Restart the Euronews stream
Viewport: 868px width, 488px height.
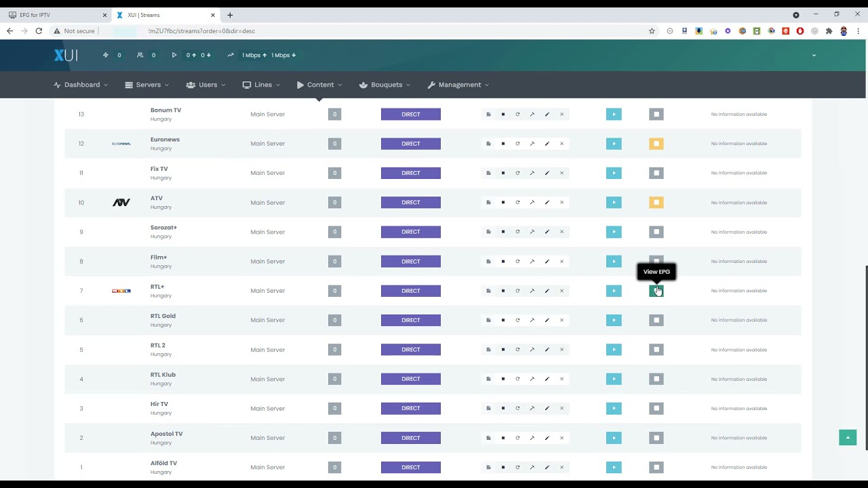517,144
